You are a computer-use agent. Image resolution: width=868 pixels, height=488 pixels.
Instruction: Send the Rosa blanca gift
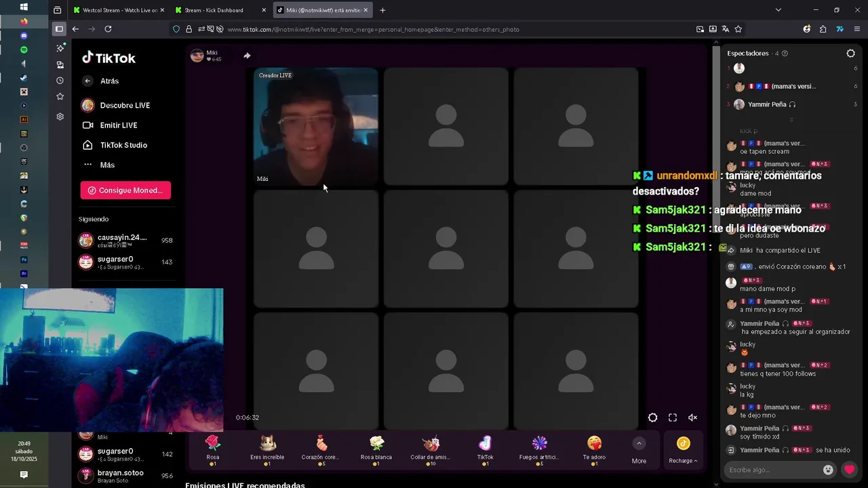pyautogui.click(x=376, y=450)
